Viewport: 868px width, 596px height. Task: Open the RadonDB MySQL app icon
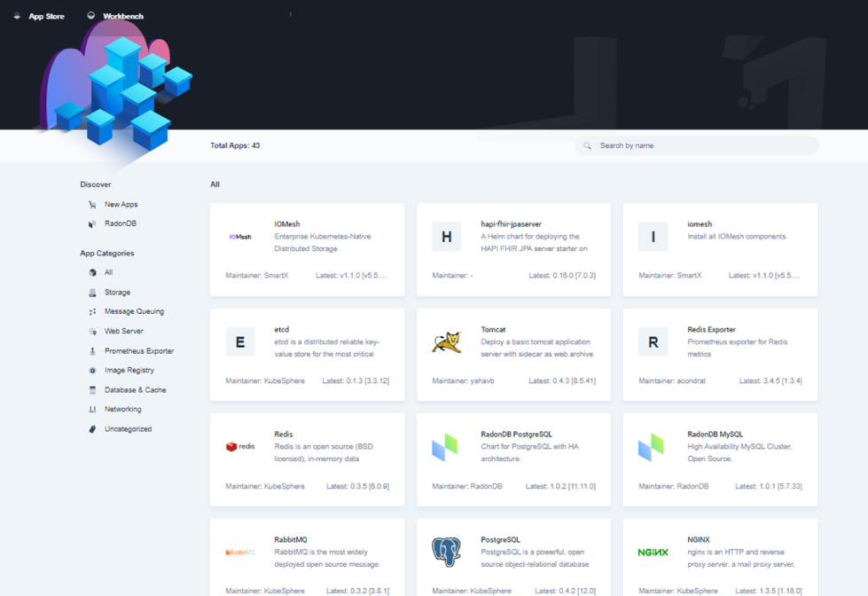[x=652, y=447]
